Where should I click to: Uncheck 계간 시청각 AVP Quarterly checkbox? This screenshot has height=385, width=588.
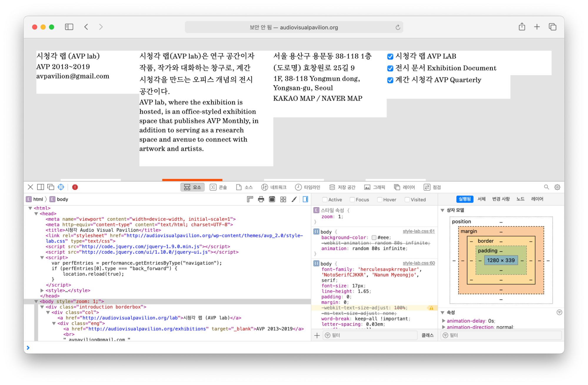pos(390,80)
